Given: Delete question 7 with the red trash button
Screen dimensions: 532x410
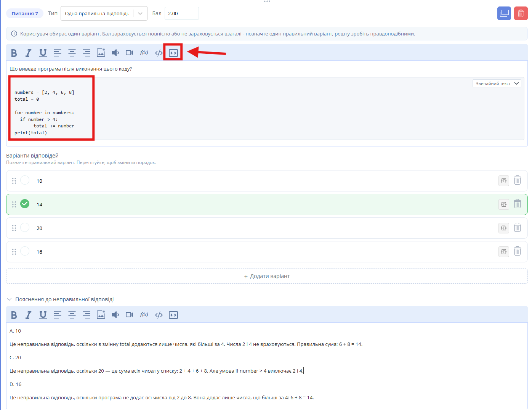Looking at the screenshot, I should tap(521, 13).
